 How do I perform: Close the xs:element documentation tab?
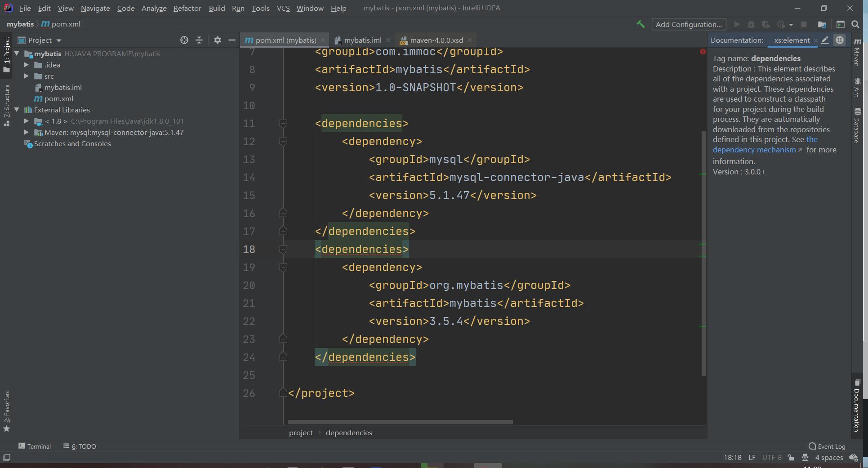(x=815, y=40)
